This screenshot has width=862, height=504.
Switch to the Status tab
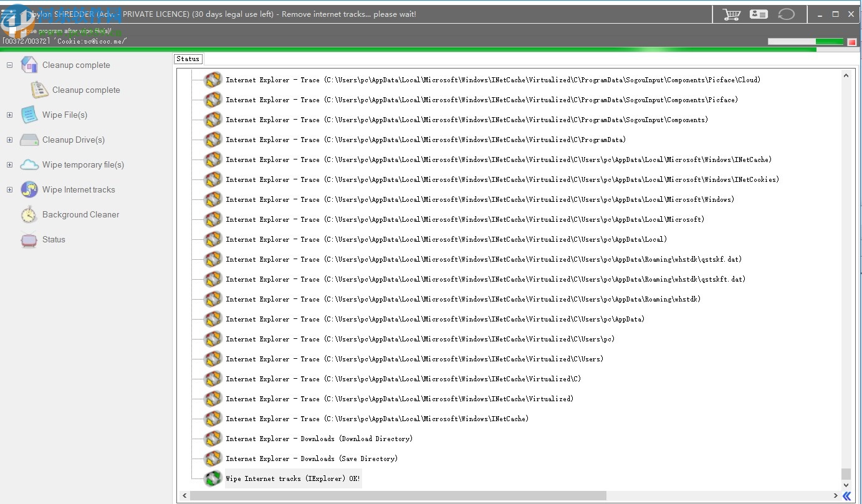click(x=188, y=59)
